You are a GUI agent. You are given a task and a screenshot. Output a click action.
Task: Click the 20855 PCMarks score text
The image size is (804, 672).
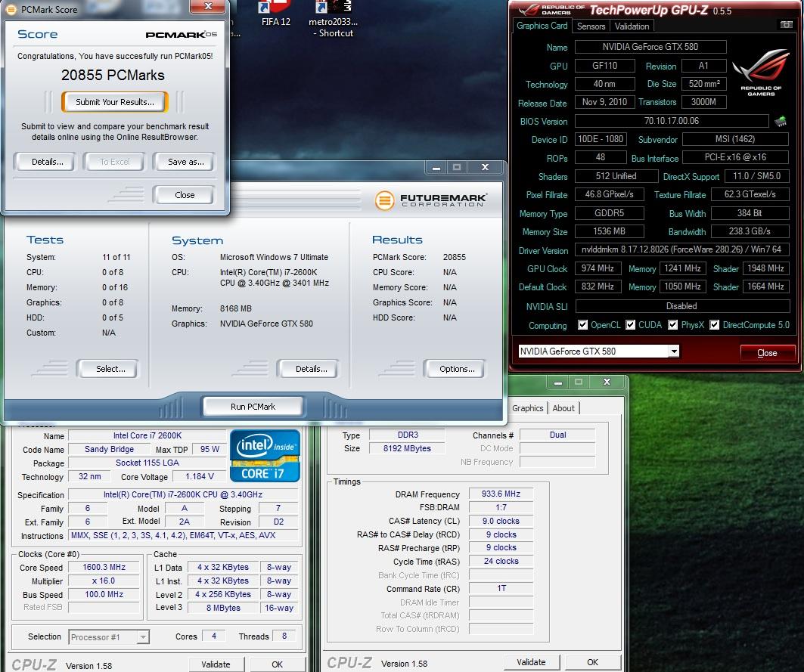click(113, 76)
